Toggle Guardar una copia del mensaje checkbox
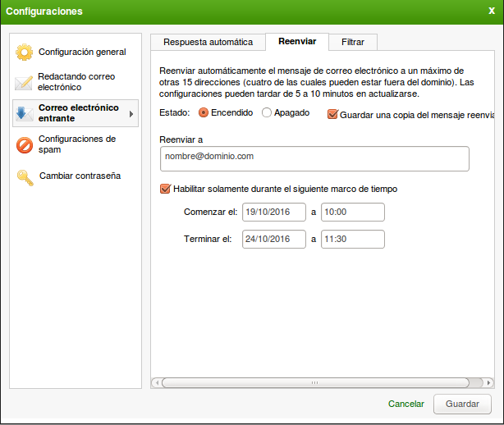 click(x=332, y=114)
